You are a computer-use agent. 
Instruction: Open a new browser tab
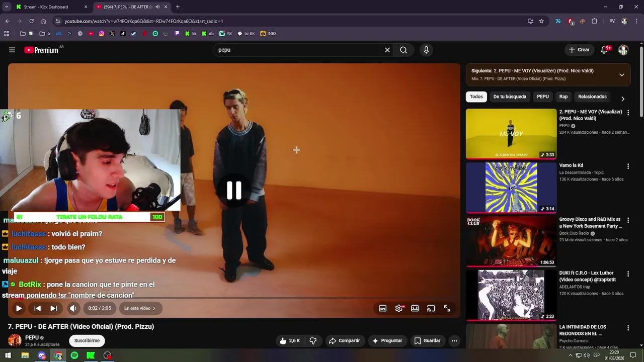click(x=178, y=7)
